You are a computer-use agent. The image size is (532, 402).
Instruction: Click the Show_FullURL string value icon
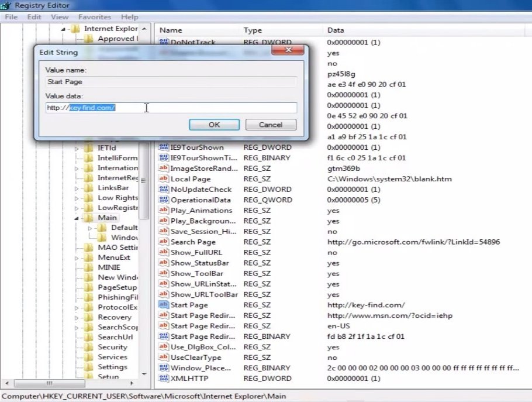(x=164, y=252)
